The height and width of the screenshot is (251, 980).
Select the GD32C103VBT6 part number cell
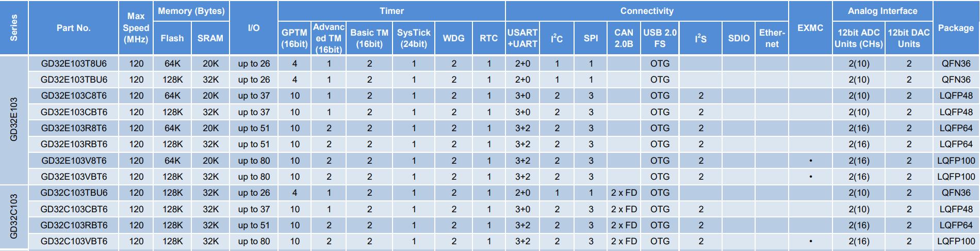tap(74, 241)
